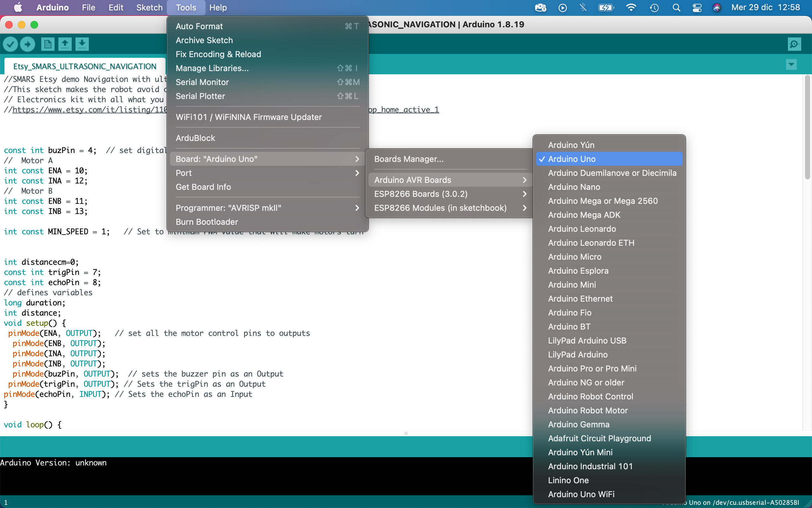
Task: Click the Save sketch down-arrow icon
Action: pos(82,44)
